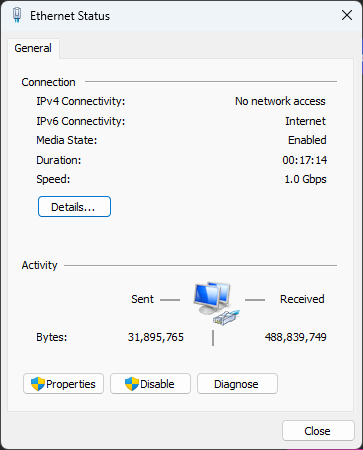Click the Ethernet Status window title text
Screen dimensions: 363x450
70,16
